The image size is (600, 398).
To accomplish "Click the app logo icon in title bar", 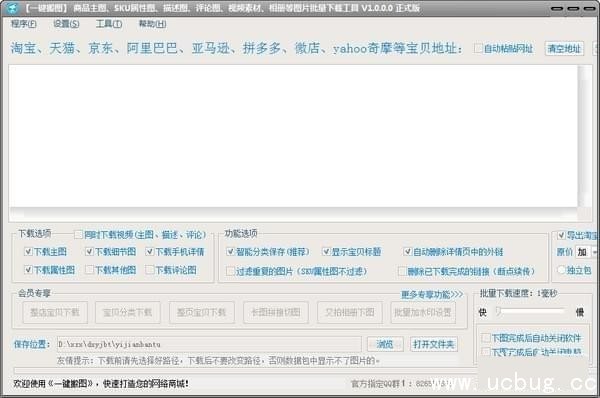I will coord(13,8).
